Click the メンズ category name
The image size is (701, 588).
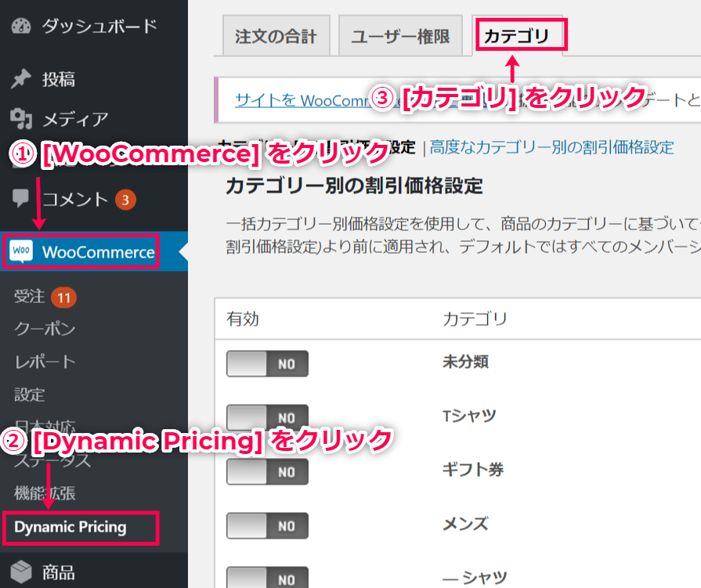click(465, 524)
